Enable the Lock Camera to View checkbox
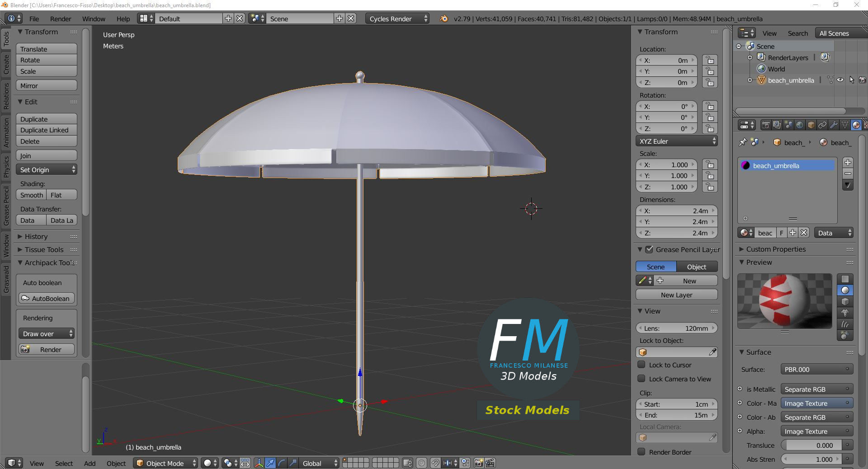This screenshot has height=469, width=868. coord(641,379)
